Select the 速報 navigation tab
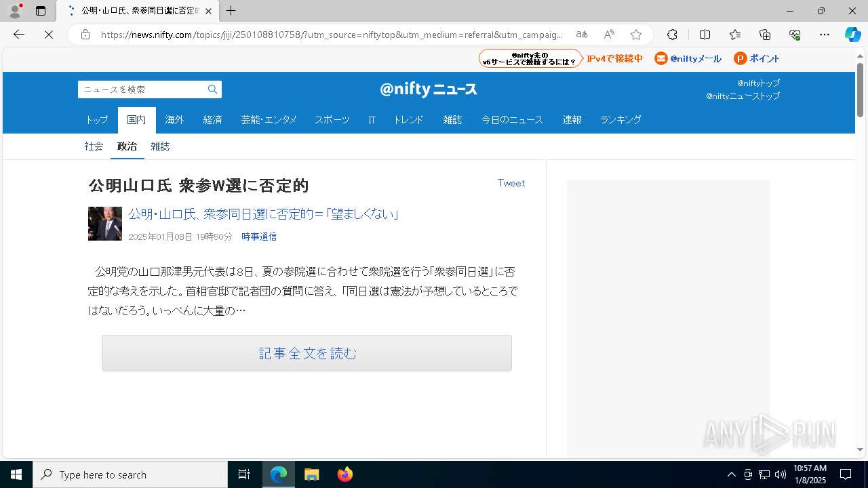868x488 pixels. pos(572,120)
